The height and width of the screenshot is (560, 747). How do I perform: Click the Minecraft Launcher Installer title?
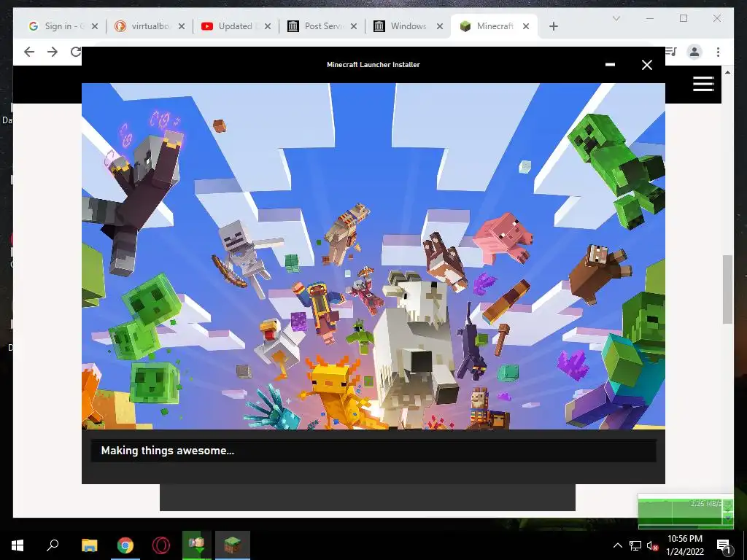[373, 65]
